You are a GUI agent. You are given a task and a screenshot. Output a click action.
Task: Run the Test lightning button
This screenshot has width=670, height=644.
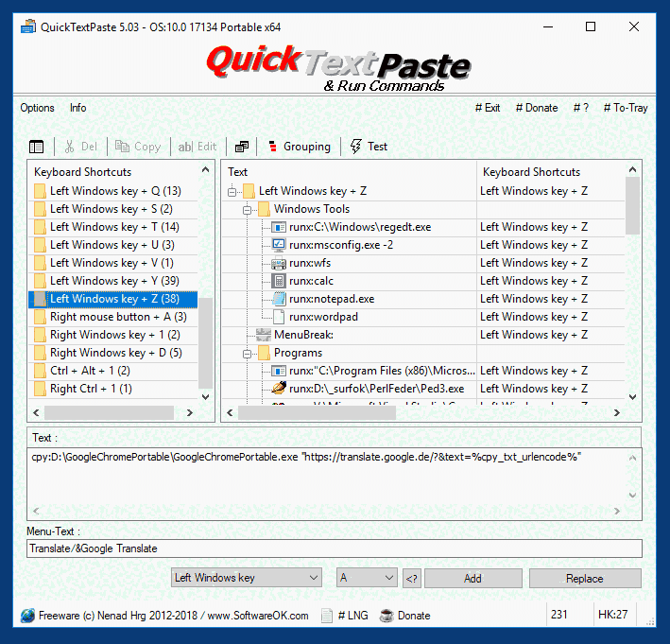(369, 147)
